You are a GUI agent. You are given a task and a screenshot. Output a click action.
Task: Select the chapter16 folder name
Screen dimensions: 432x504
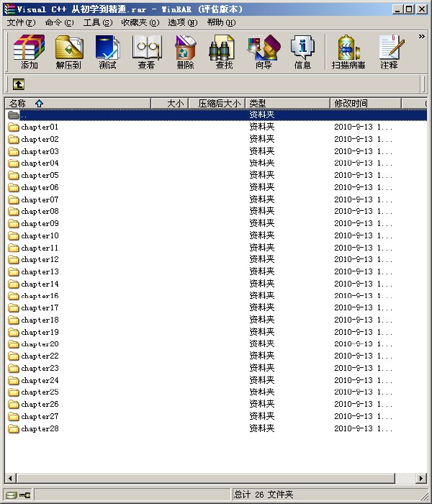[40, 296]
